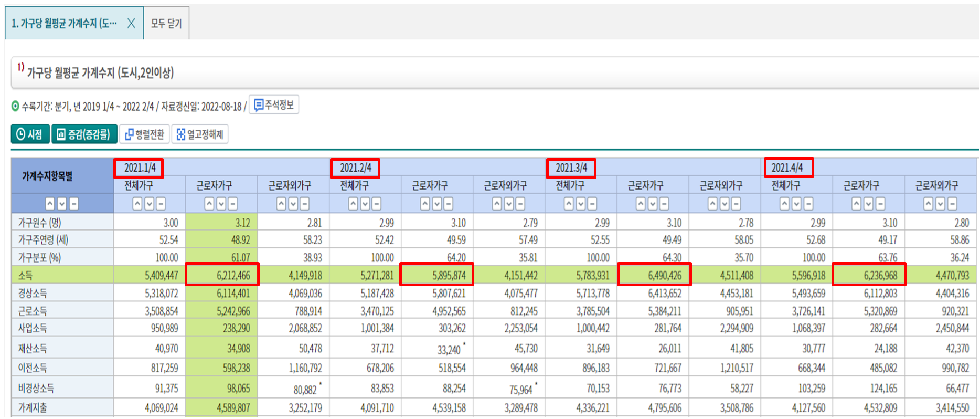Sort 2021.2/4 근로자가구 column ascending
This screenshot has width=980, height=419.
[425, 204]
